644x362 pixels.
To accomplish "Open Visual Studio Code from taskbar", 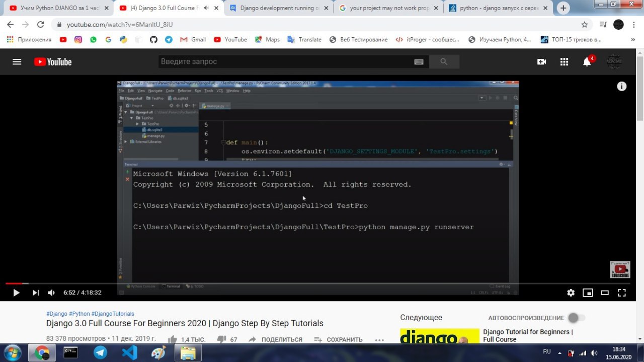I will click(129, 352).
